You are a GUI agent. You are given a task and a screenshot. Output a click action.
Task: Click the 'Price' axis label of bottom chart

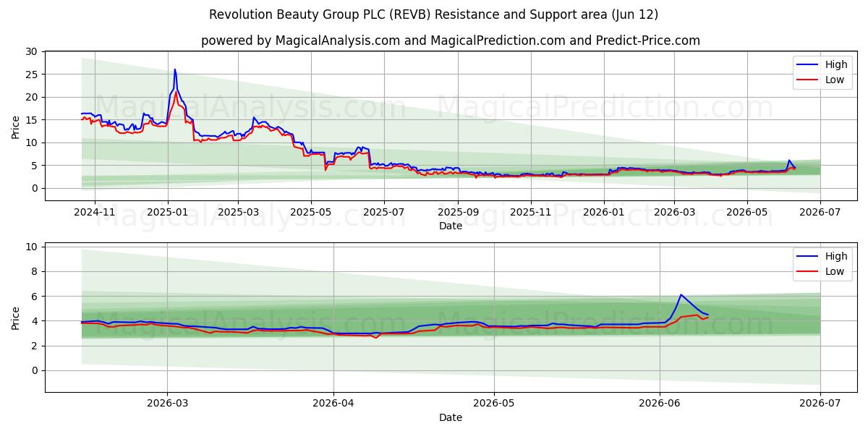click(x=16, y=317)
